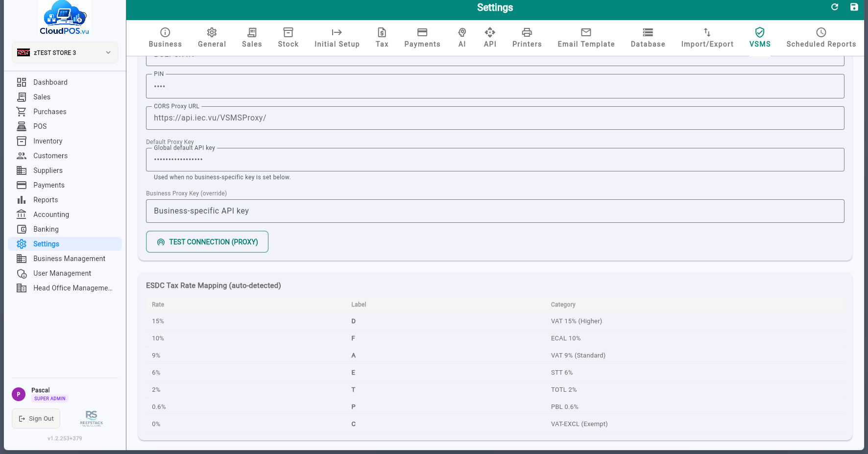Screen dimensions: 868x454
Task: Click the Sign Out button
Action: (x=36, y=419)
